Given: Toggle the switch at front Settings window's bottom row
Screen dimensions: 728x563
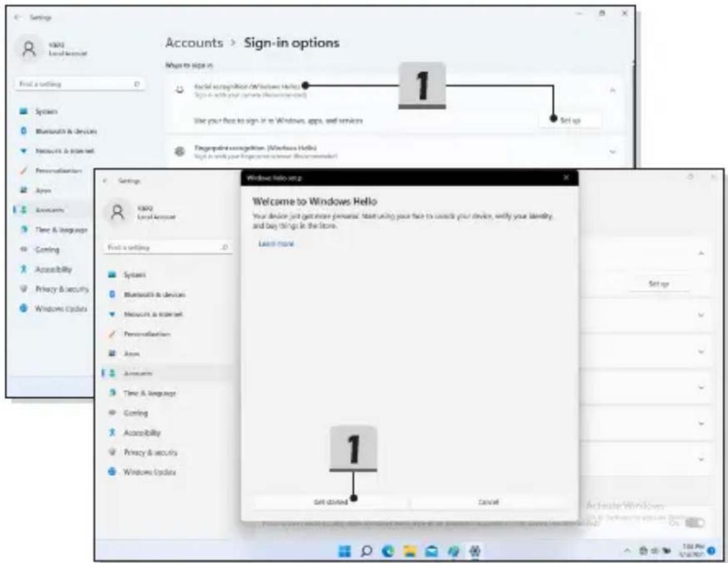Looking at the screenshot, I should pyautogui.click(x=695, y=523).
